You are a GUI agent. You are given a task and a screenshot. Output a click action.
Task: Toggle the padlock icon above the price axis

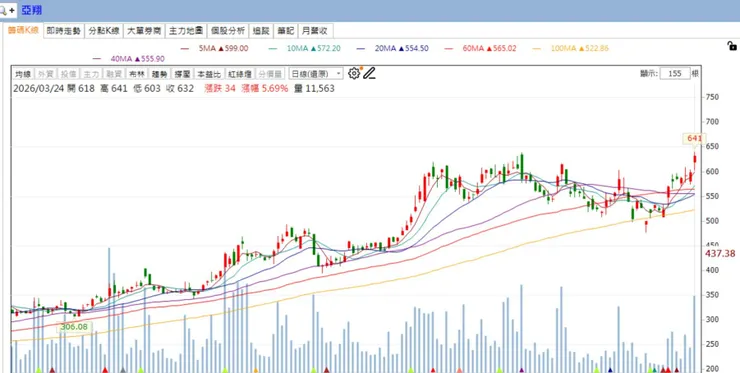pos(732,46)
